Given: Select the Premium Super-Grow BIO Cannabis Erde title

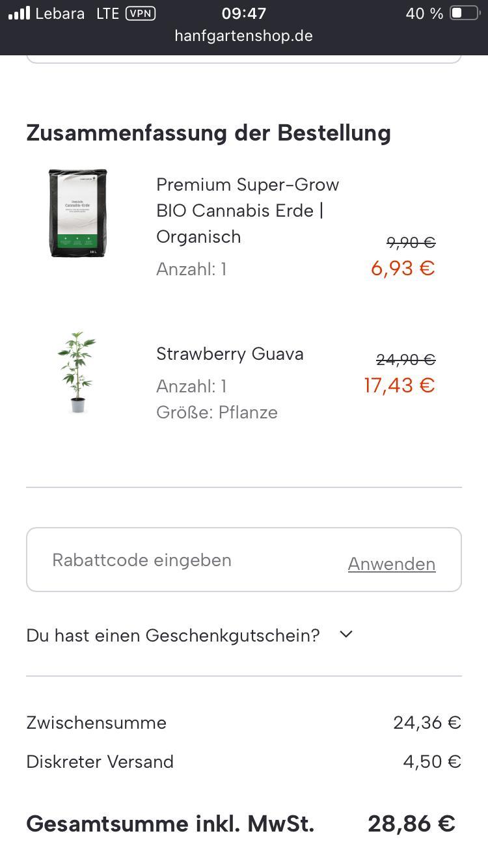Looking at the screenshot, I should [x=247, y=210].
